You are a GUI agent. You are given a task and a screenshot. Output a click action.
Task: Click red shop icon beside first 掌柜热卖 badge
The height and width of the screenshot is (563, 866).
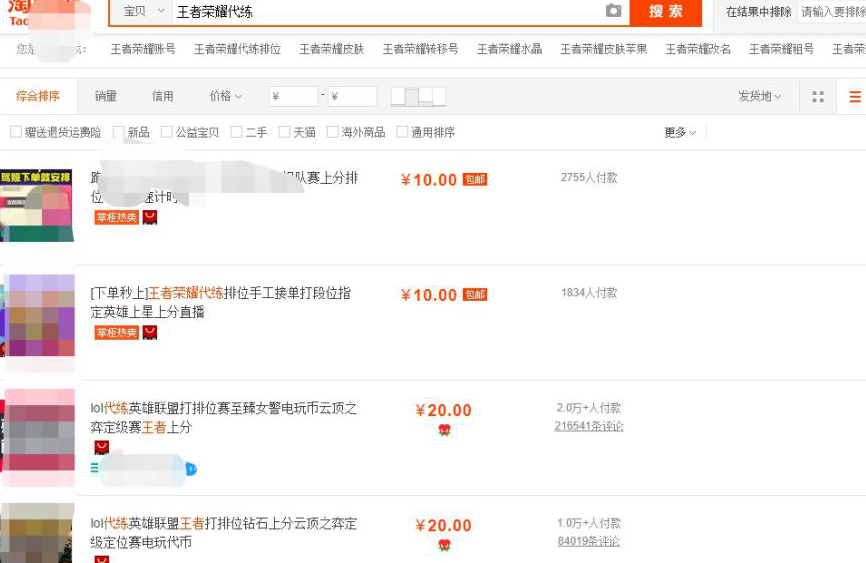150,217
